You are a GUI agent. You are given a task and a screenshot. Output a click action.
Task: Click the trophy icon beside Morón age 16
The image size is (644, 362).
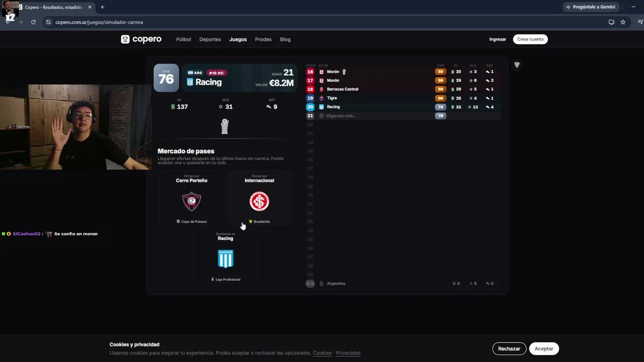point(345,72)
